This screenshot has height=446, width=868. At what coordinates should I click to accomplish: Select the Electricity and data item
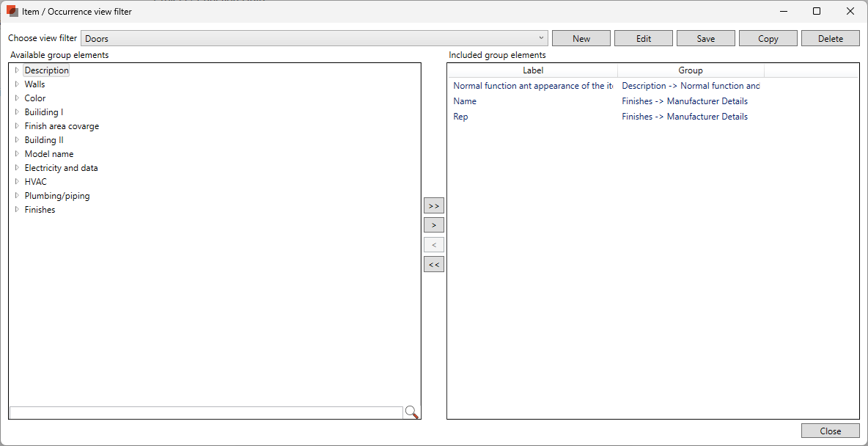pyautogui.click(x=61, y=168)
